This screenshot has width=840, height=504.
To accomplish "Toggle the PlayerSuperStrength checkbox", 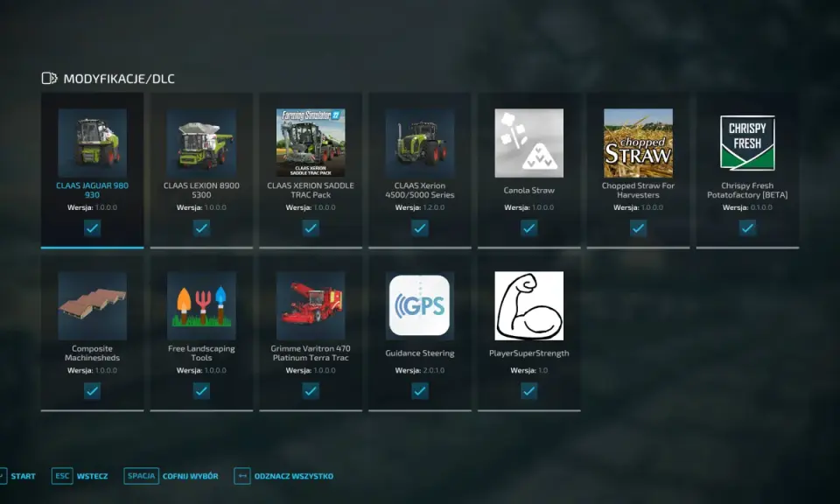I will 529,391.
